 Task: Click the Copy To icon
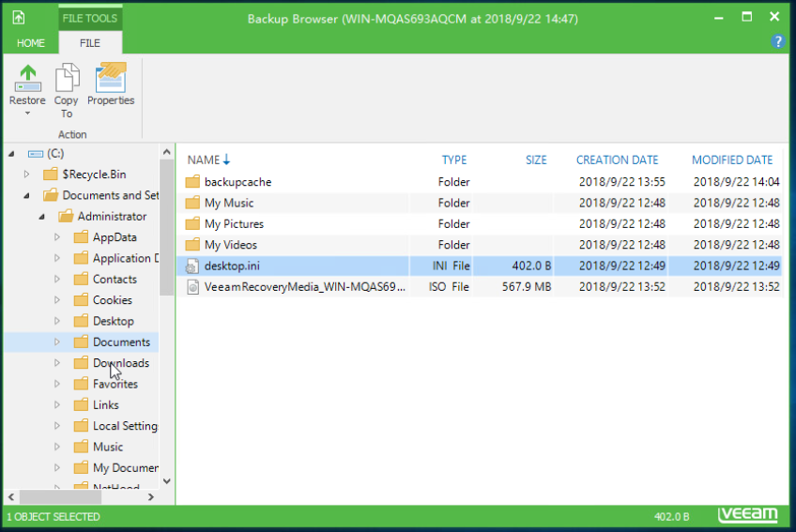[x=67, y=77]
